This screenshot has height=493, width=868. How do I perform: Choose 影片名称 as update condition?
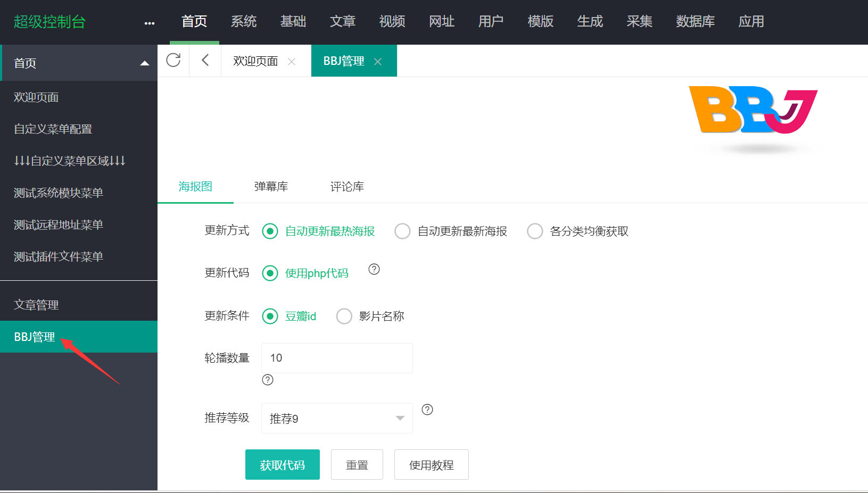pos(344,316)
